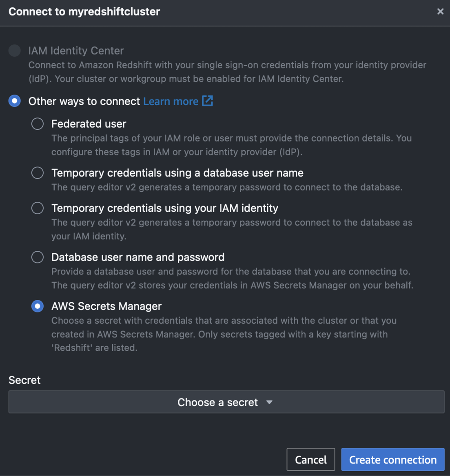
Task: Click the dropdown arrow on Choose a secret
Action: tap(269, 402)
